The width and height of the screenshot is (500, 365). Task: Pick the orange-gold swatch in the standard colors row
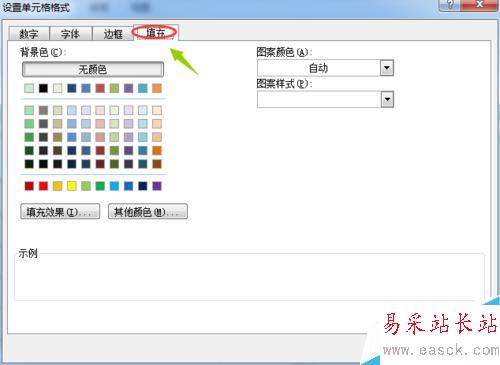[57, 186]
